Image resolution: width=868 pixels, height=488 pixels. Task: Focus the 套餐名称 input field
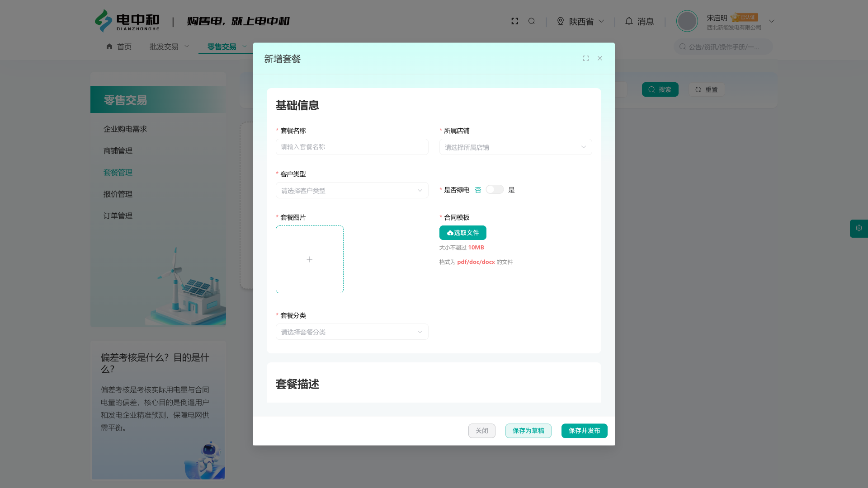coord(352,147)
